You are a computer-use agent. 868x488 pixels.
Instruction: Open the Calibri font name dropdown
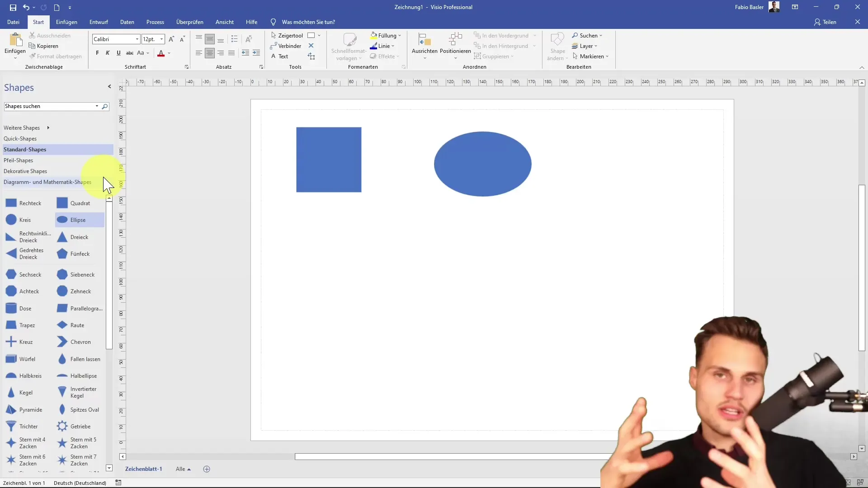[137, 39]
